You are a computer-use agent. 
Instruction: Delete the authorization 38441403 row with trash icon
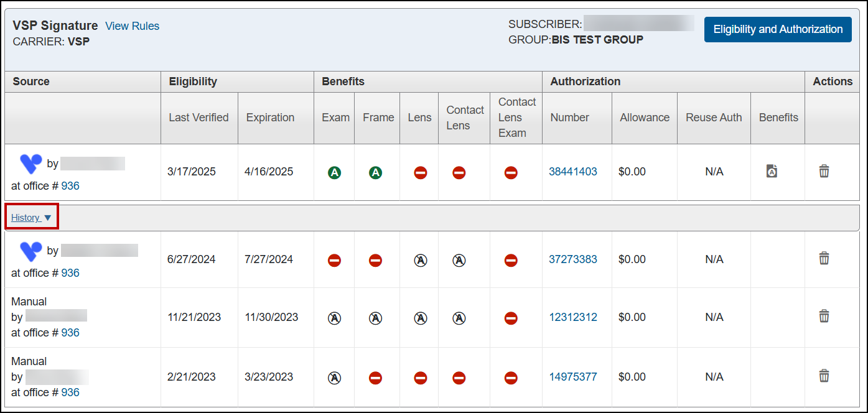click(x=824, y=171)
